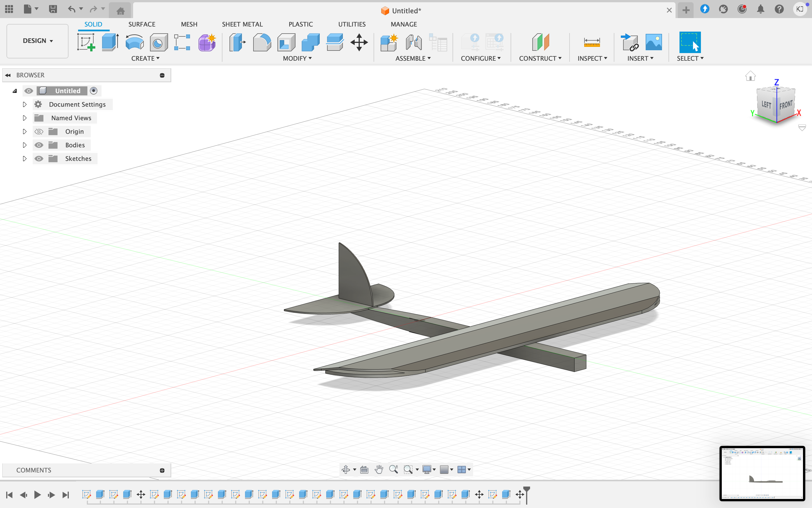Jump to timeline beginning
Viewport: 812px width, 508px height.
click(x=9, y=494)
